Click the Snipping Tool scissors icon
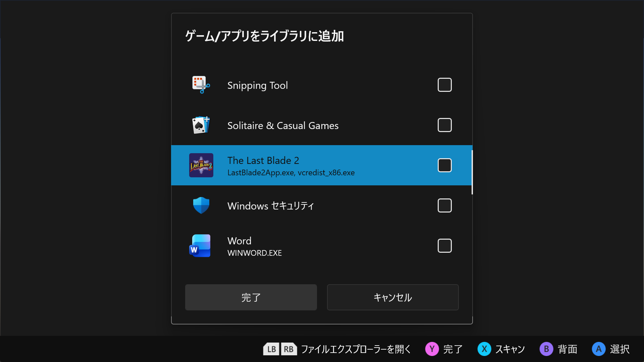This screenshot has height=362, width=644. coord(200,85)
